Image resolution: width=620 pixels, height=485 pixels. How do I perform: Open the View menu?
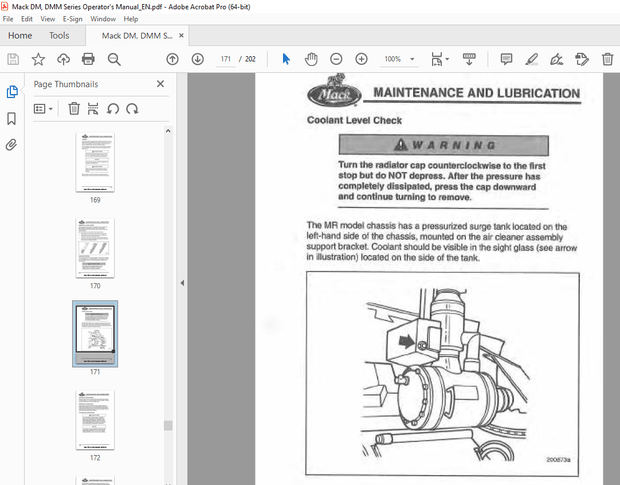(48, 19)
